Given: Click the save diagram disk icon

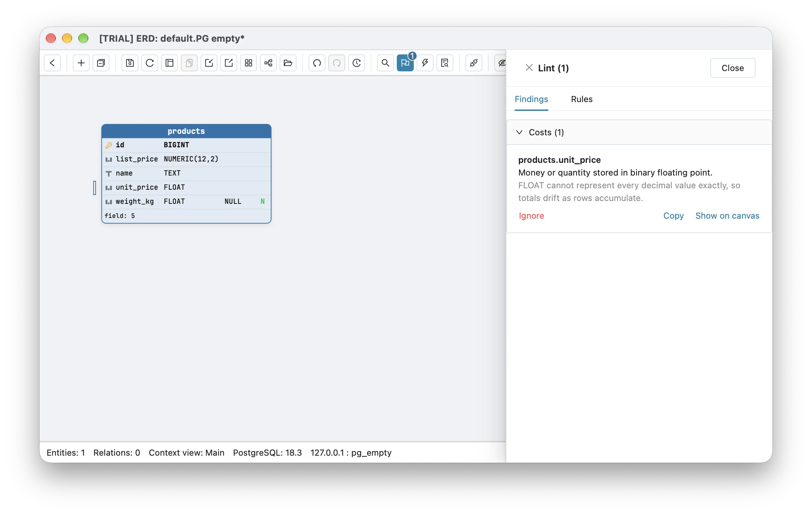Looking at the screenshot, I should (130, 63).
